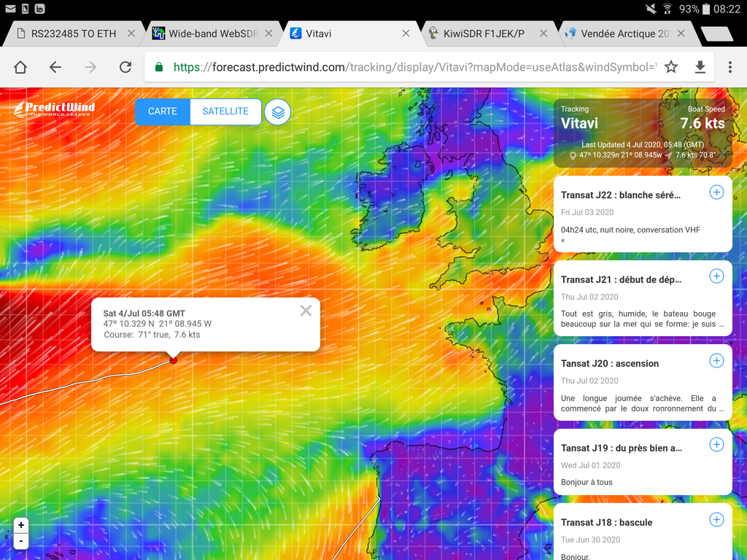The width and height of the screenshot is (747, 560).
Task: Switch map to CARTE mode
Action: (x=163, y=112)
